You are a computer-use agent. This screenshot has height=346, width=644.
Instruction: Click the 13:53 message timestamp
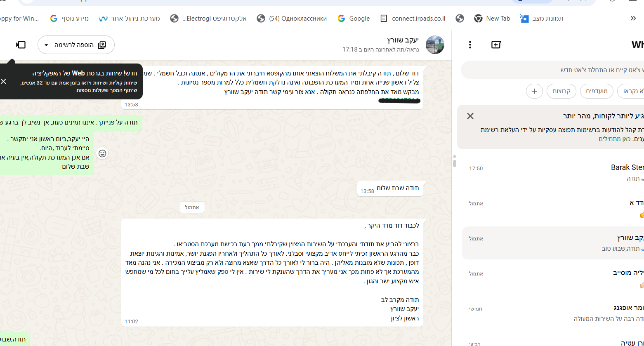point(131,105)
